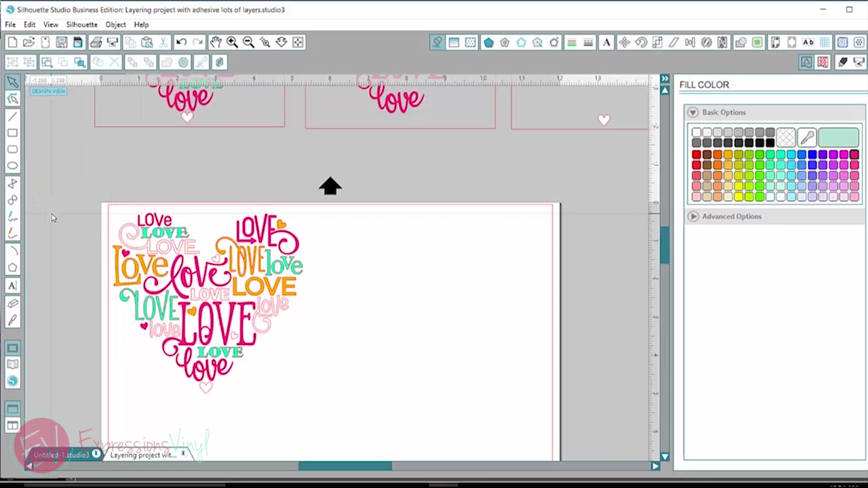Select the Draw a Rounded Rectangle tool
Image resolution: width=868 pixels, height=488 pixels.
(x=12, y=149)
